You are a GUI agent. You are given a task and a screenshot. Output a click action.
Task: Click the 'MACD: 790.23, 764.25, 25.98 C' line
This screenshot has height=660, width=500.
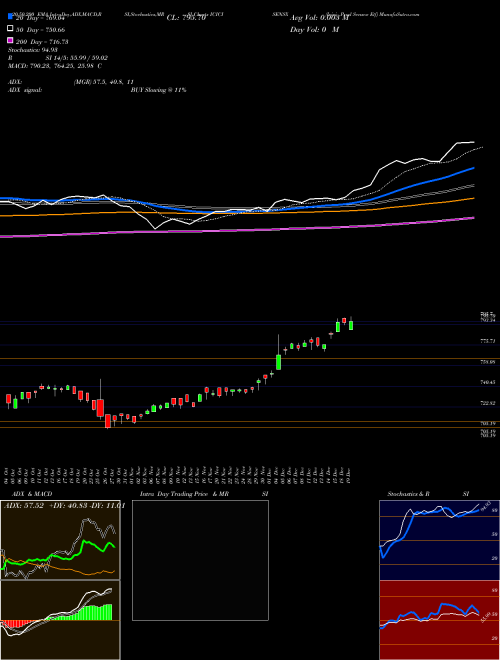[55, 66]
